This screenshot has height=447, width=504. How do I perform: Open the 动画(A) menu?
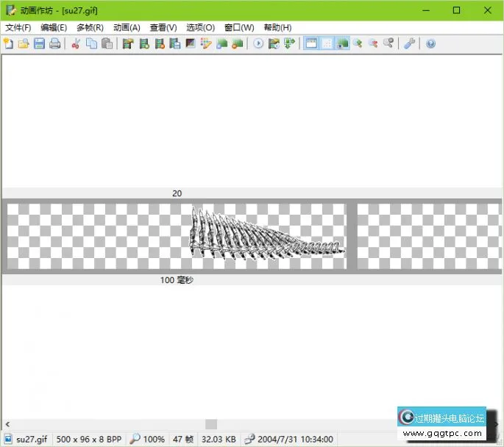[x=127, y=28]
